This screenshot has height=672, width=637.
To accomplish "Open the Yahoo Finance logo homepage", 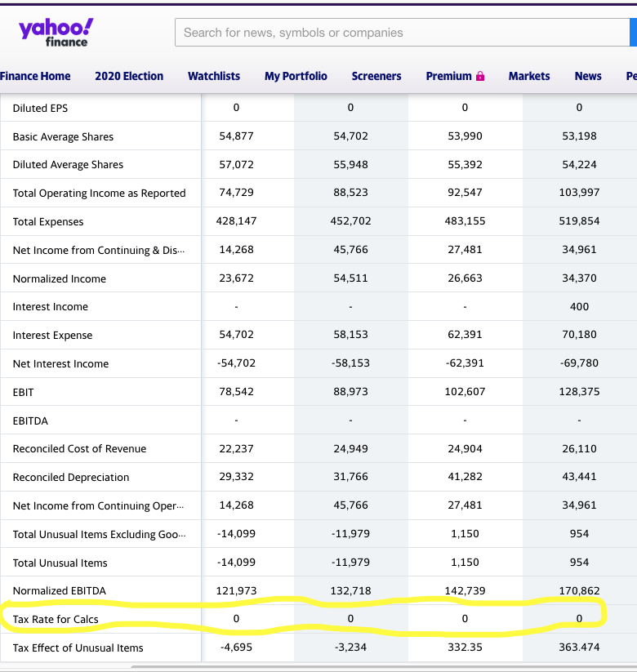I will point(56,32).
